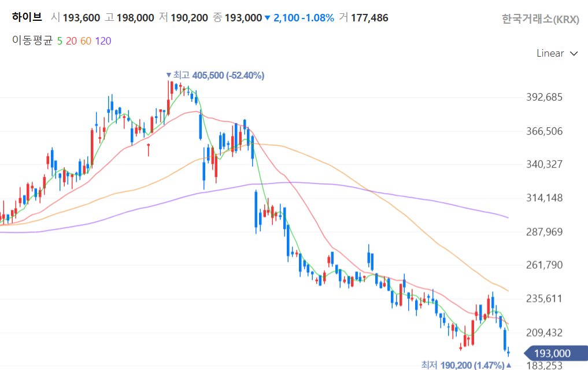Image resolution: width=588 pixels, height=370 pixels.
Task: Click the 235,611 price axis label
Action: (545, 299)
